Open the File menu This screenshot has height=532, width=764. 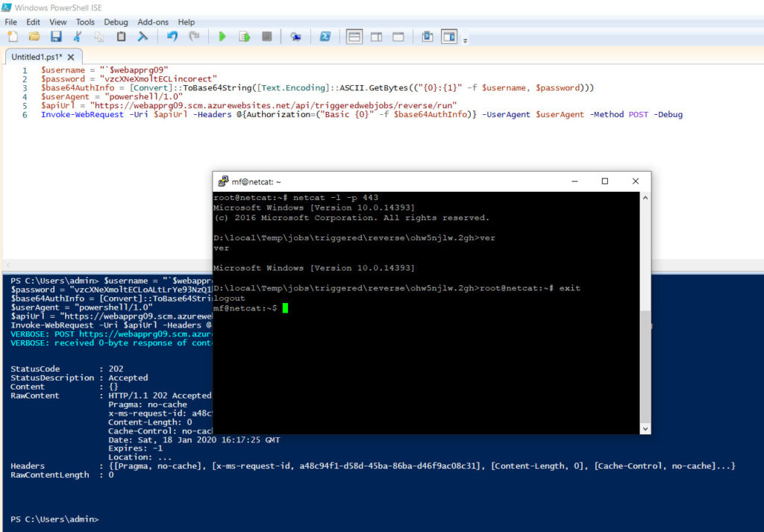click(10, 22)
